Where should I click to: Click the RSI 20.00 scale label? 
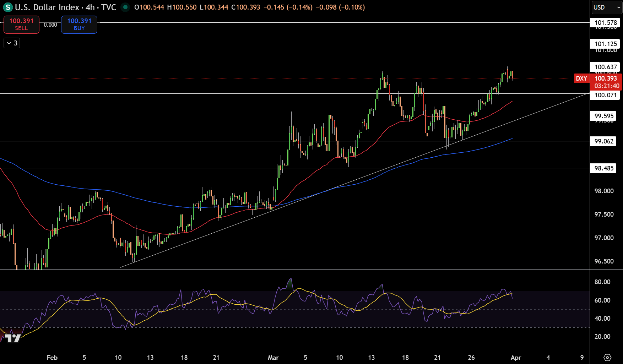click(x=602, y=337)
